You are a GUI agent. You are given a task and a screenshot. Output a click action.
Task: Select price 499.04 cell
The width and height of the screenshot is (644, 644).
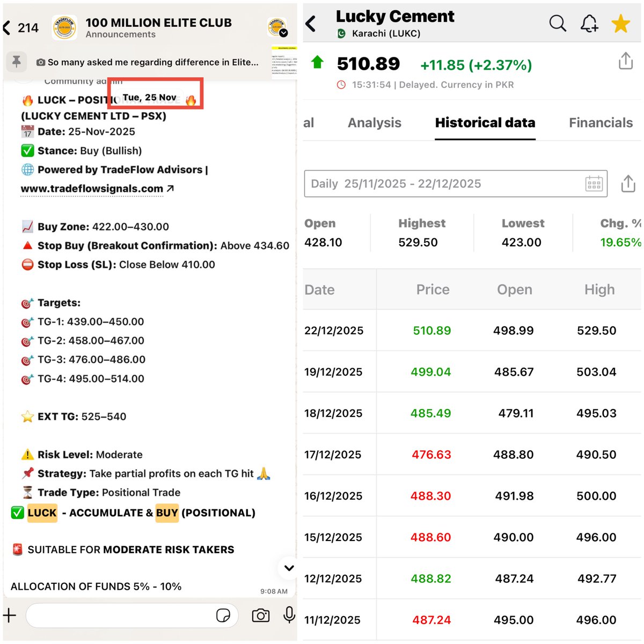(431, 372)
